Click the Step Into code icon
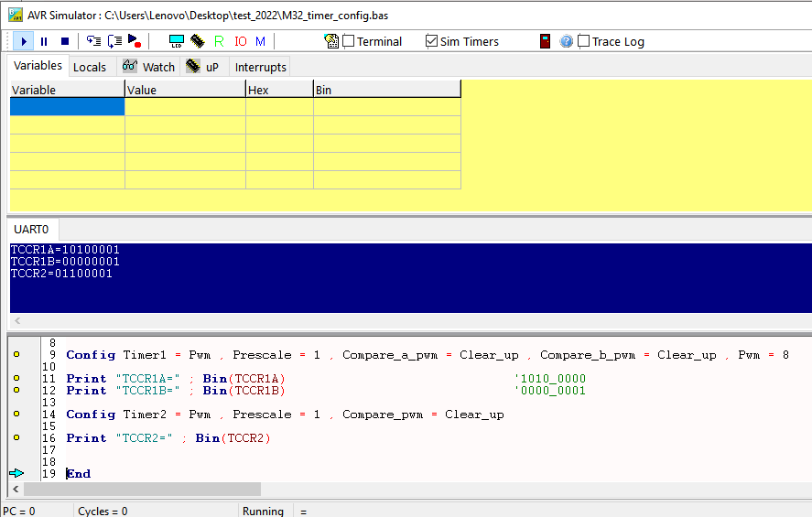The height and width of the screenshot is (517, 812). pos(93,41)
